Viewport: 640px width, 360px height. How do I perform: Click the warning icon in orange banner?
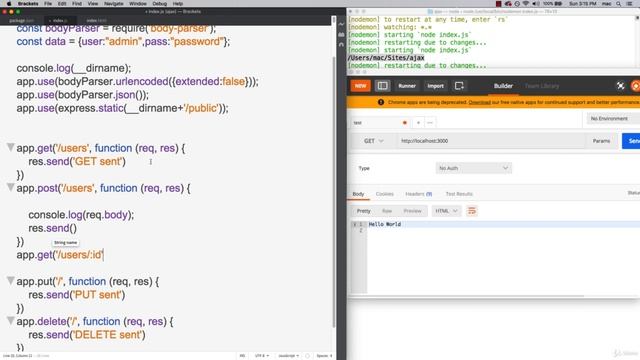381,102
